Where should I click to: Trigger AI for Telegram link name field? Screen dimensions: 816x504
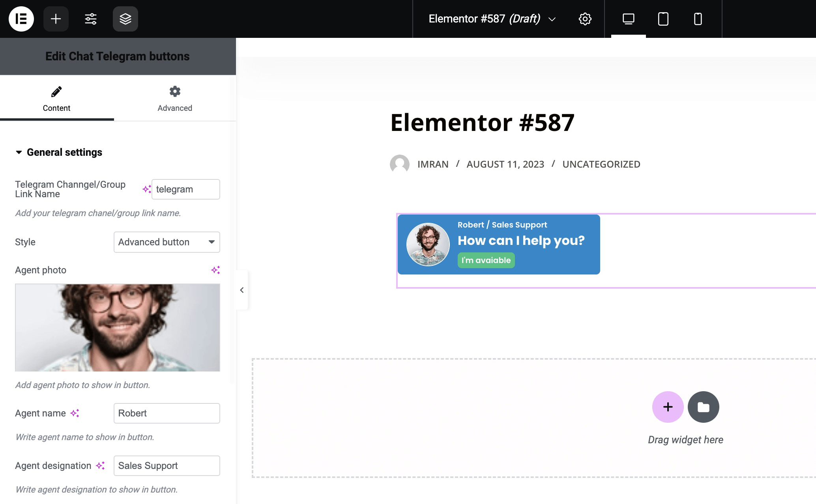click(x=146, y=189)
